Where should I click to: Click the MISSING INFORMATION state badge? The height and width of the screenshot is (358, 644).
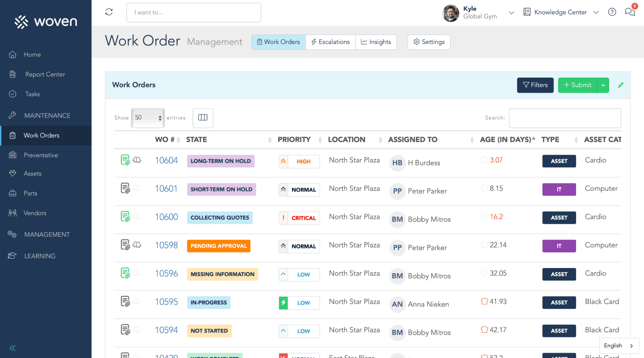[222, 274]
